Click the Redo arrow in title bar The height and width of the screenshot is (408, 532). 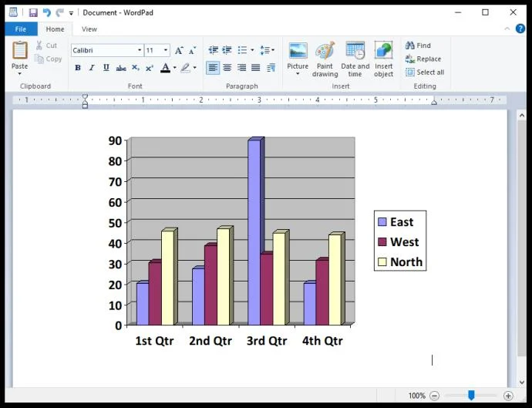[59, 13]
